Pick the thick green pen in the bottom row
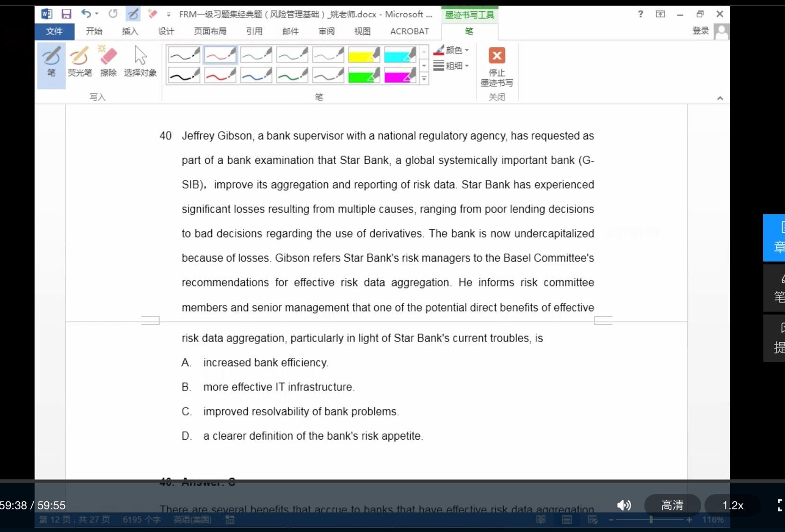Screen dimensions: 785x532 click(x=292, y=75)
